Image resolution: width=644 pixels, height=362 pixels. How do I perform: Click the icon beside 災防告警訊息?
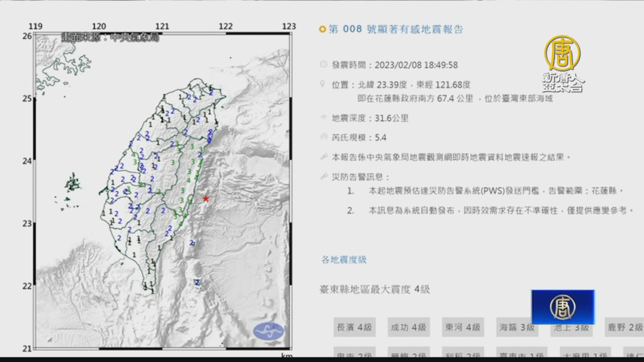click(x=324, y=176)
